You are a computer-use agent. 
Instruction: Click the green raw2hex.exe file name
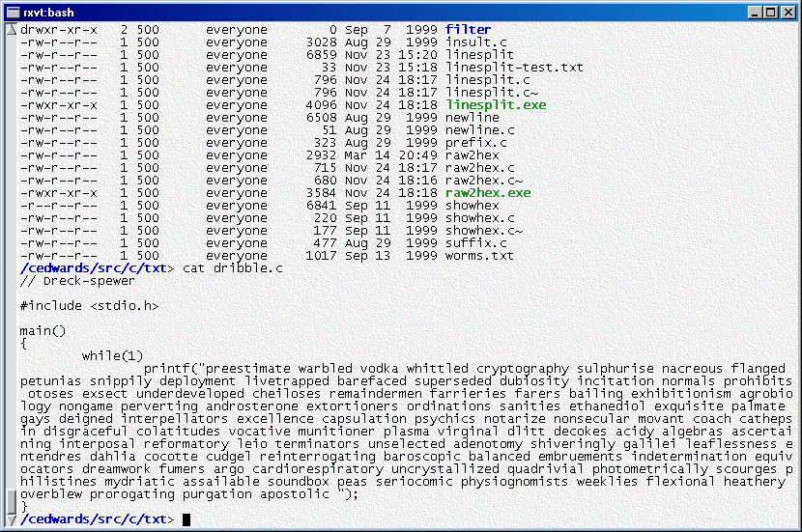point(487,192)
